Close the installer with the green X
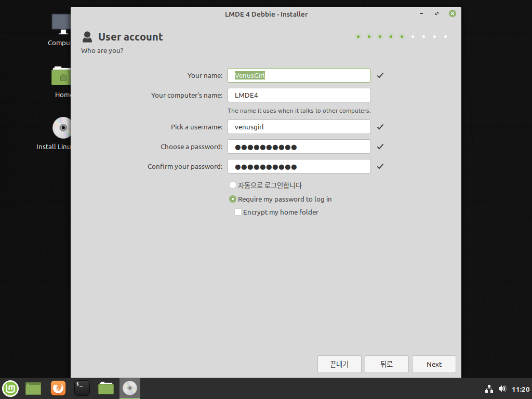This screenshot has height=399, width=532. 453,14
